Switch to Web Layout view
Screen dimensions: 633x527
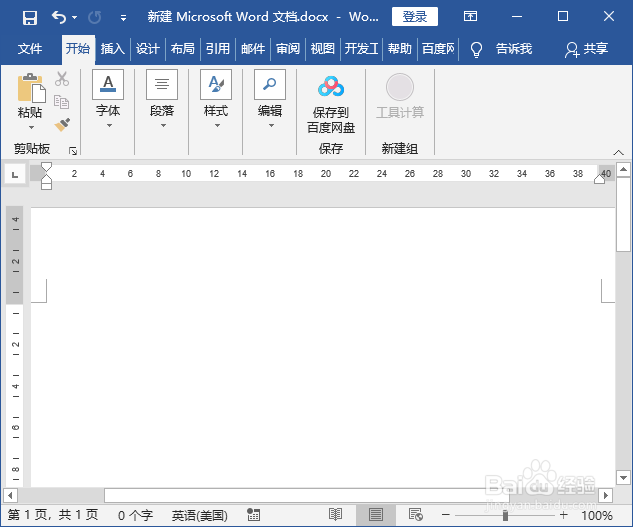point(416,515)
